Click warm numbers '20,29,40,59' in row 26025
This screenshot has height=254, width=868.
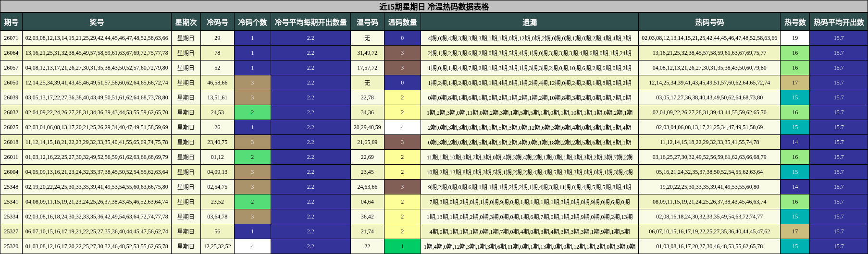coord(367,127)
